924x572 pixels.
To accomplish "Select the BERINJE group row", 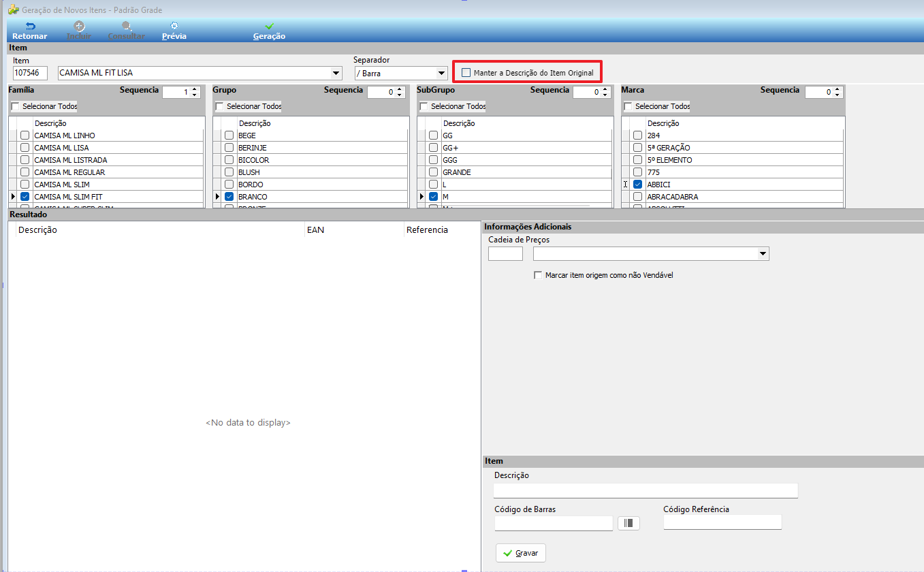I will (310, 148).
